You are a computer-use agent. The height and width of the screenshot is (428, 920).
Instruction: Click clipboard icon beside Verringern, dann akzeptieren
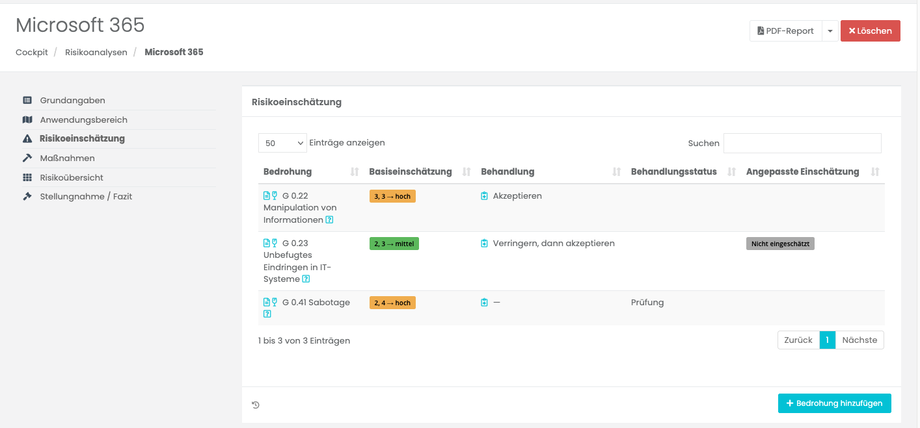[x=485, y=243]
